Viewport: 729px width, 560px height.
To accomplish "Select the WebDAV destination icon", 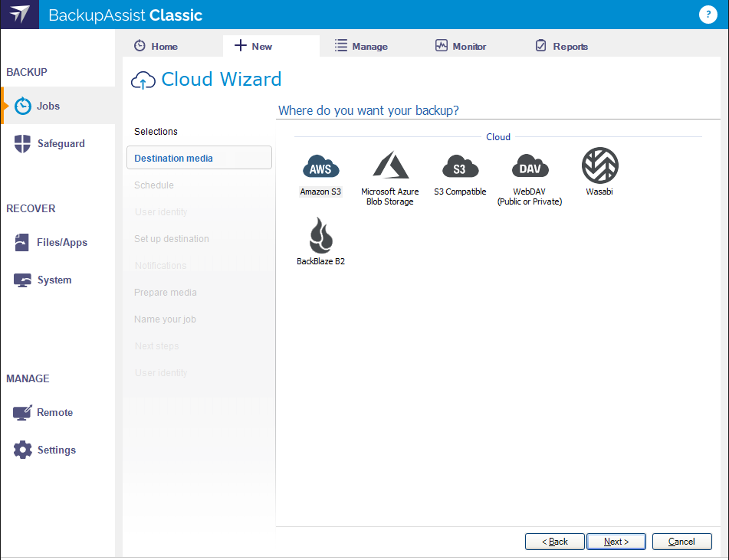I will point(530,166).
